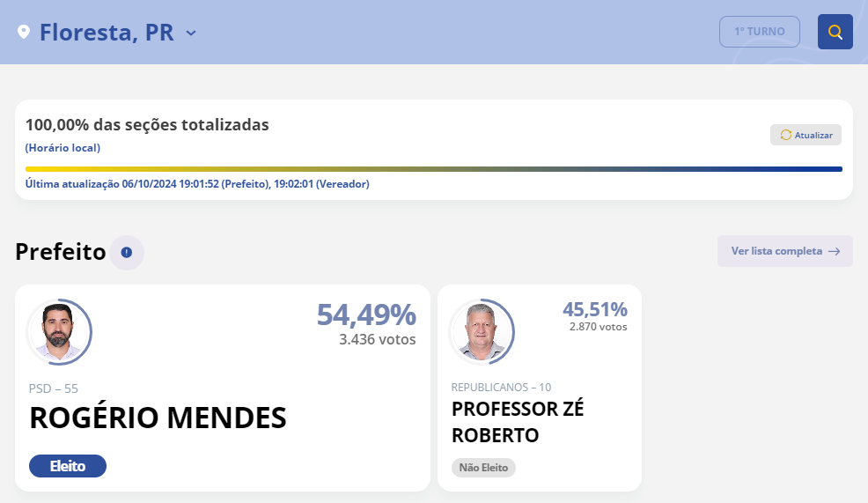Screen dimensions: 868x503
Task: Select the ROGÉRIO MENDES candidate name
Action: pos(158,418)
